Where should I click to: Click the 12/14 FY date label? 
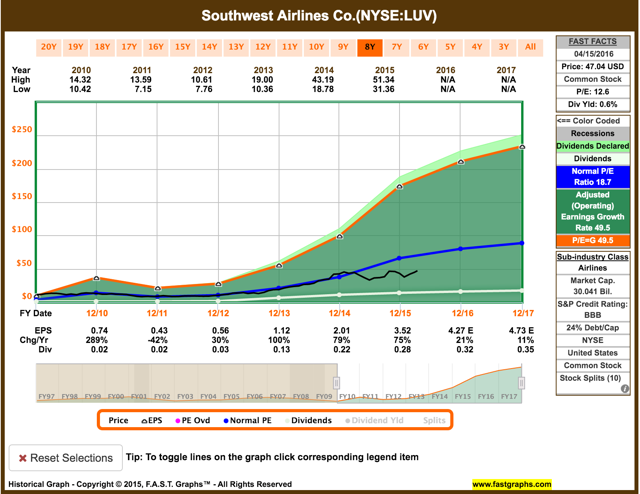(x=340, y=313)
